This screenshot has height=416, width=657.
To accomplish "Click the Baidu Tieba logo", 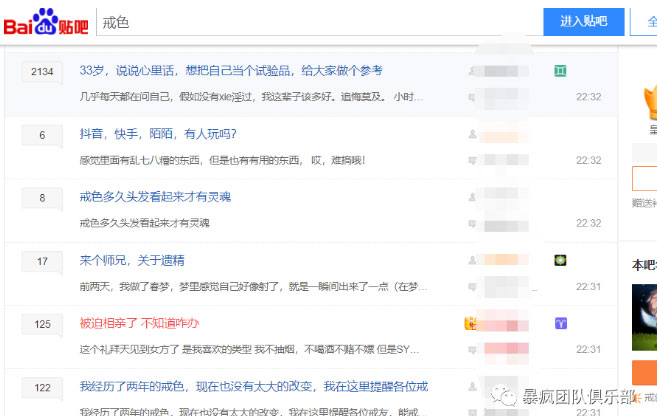I will click(x=45, y=21).
